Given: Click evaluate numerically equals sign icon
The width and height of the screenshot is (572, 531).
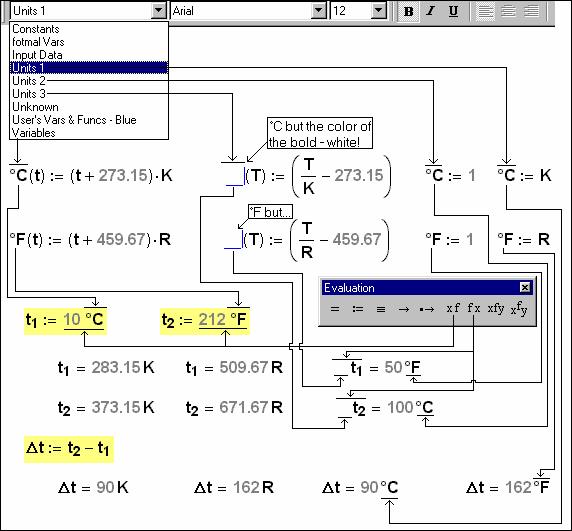Looking at the screenshot, I should (335, 309).
